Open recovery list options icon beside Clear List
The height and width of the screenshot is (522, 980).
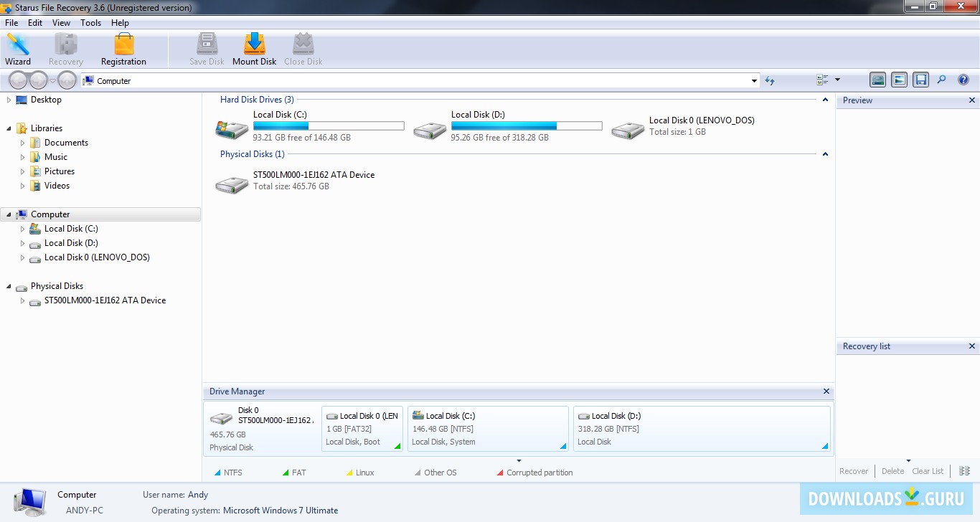click(x=964, y=471)
